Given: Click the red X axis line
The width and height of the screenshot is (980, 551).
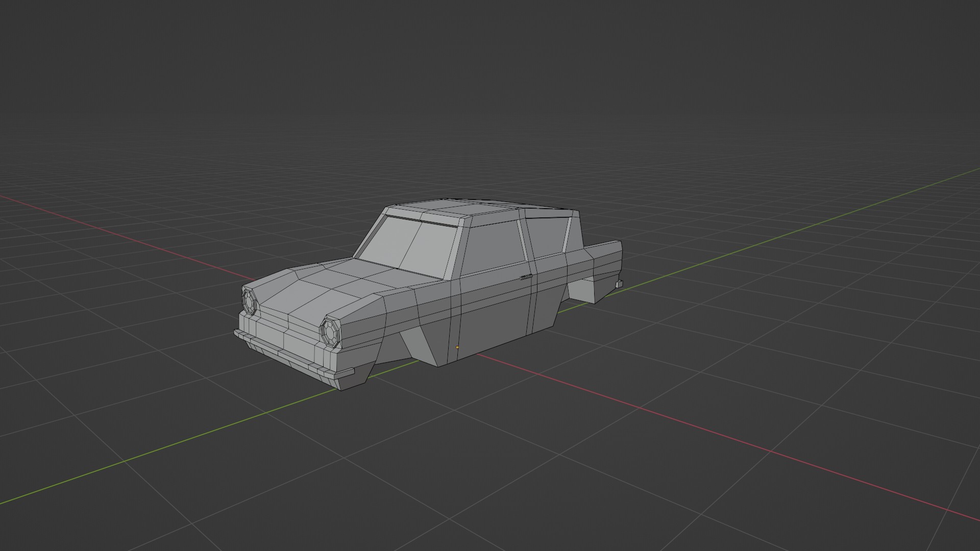Looking at the screenshot, I should [715, 433].
